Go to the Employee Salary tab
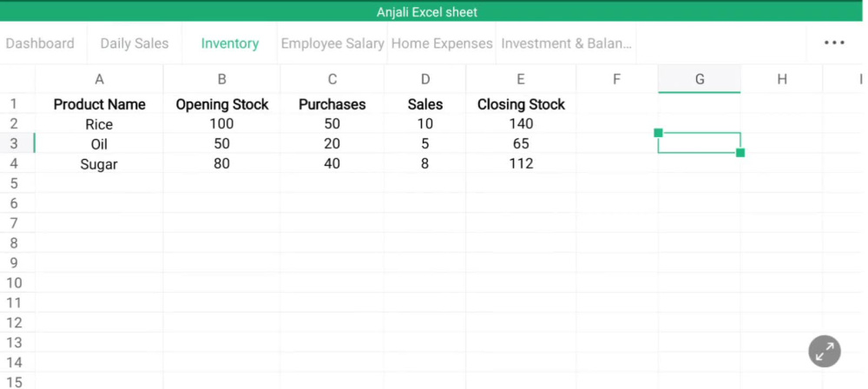Screen dimensions: 868x389 [332, 43]
